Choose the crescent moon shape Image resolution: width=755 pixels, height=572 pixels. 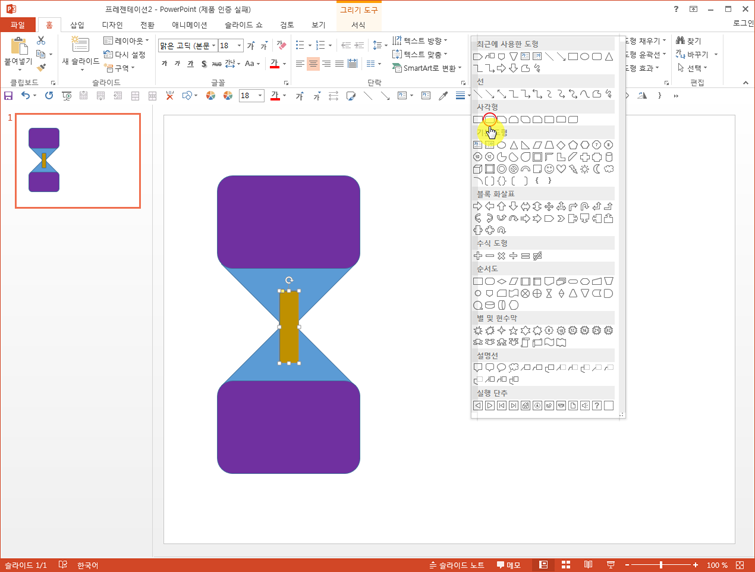tap(597, 169)
